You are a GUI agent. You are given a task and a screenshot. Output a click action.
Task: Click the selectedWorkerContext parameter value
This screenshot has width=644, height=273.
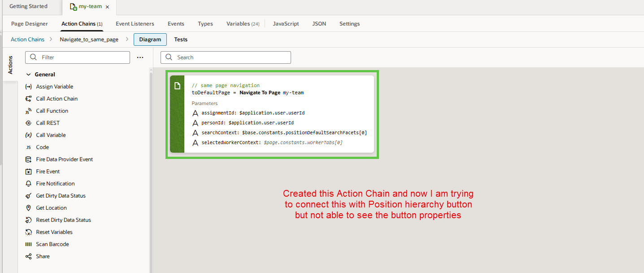[303, 143]
